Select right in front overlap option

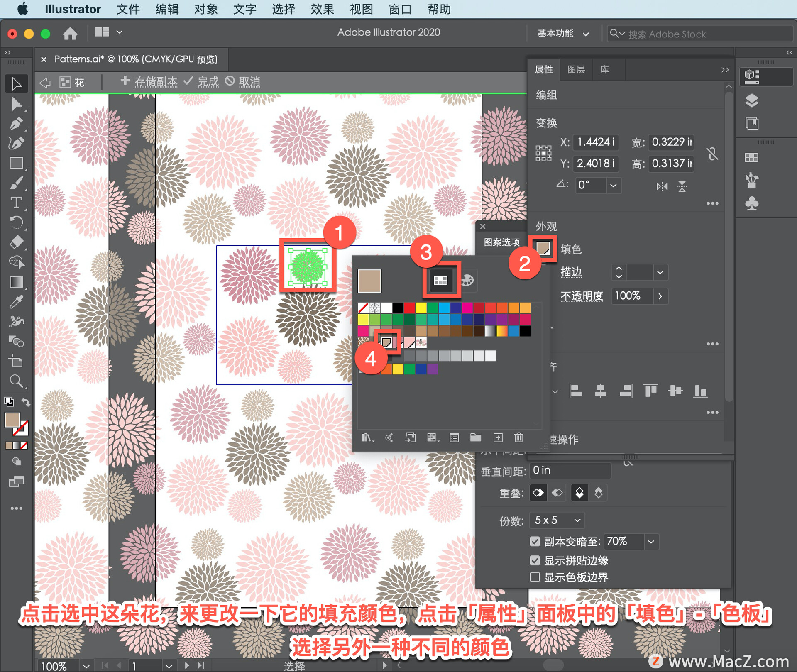point(557,493)
